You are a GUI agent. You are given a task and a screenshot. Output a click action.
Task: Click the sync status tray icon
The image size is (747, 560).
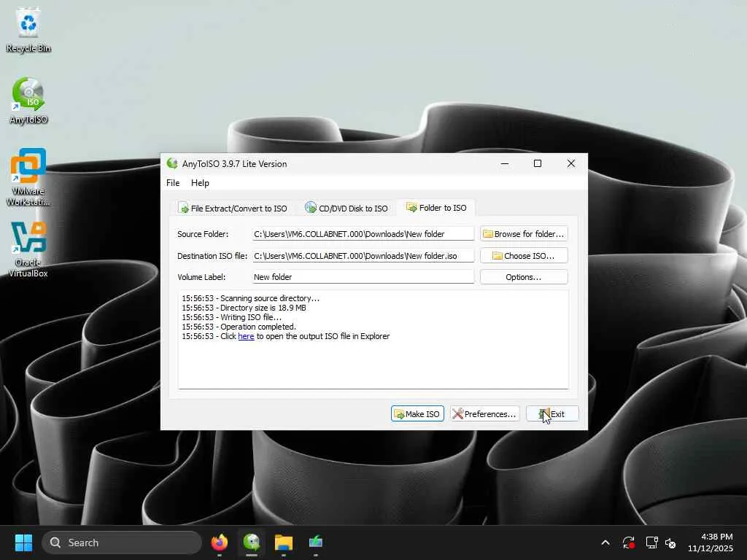[628, 542]
